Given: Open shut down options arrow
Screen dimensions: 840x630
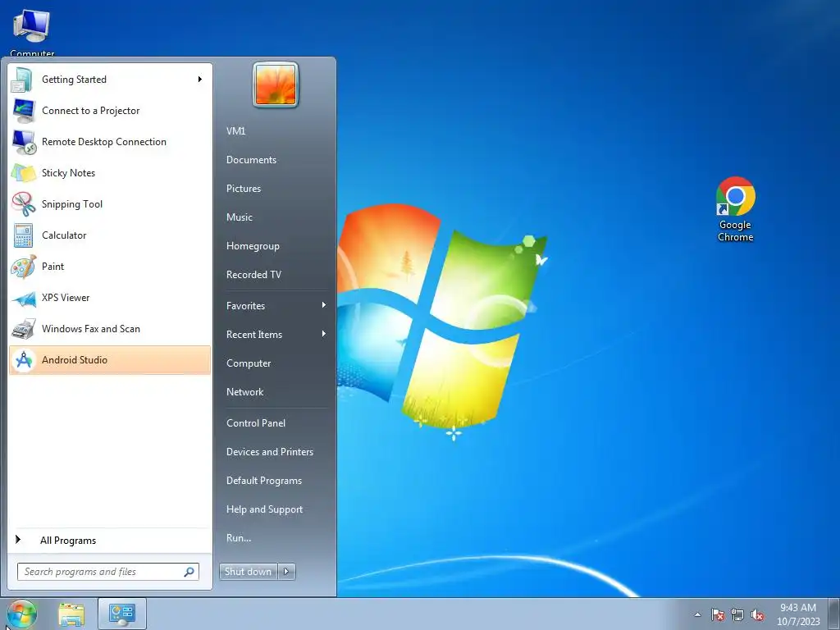Looking at the screenshot, I should [286, 572].
